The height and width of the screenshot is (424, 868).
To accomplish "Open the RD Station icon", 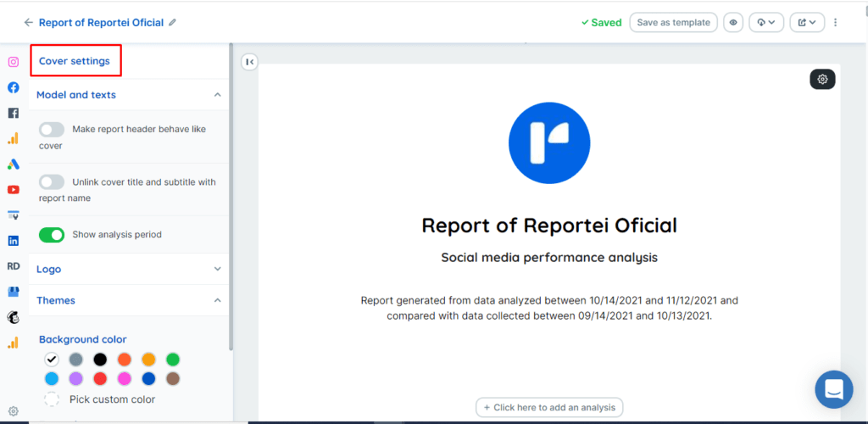I will [x=14, y=266].
